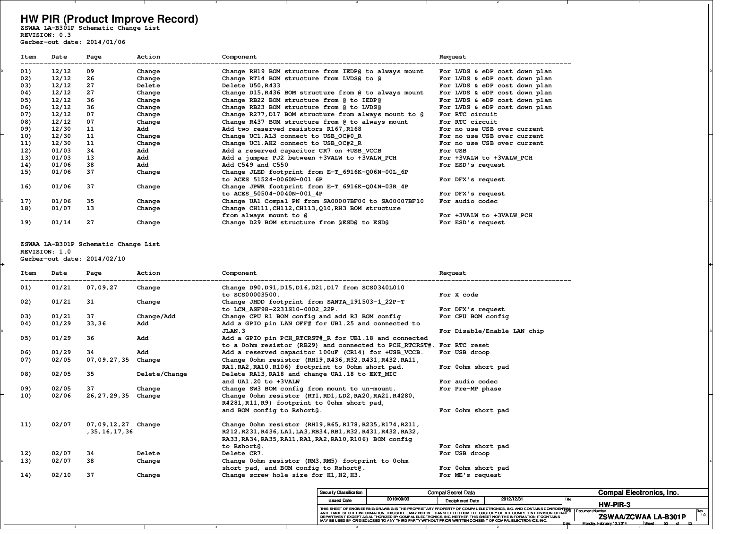Click 'Change/Add' action cell
This screenshot has width=756, height=534.
click(x=156, y=316)
